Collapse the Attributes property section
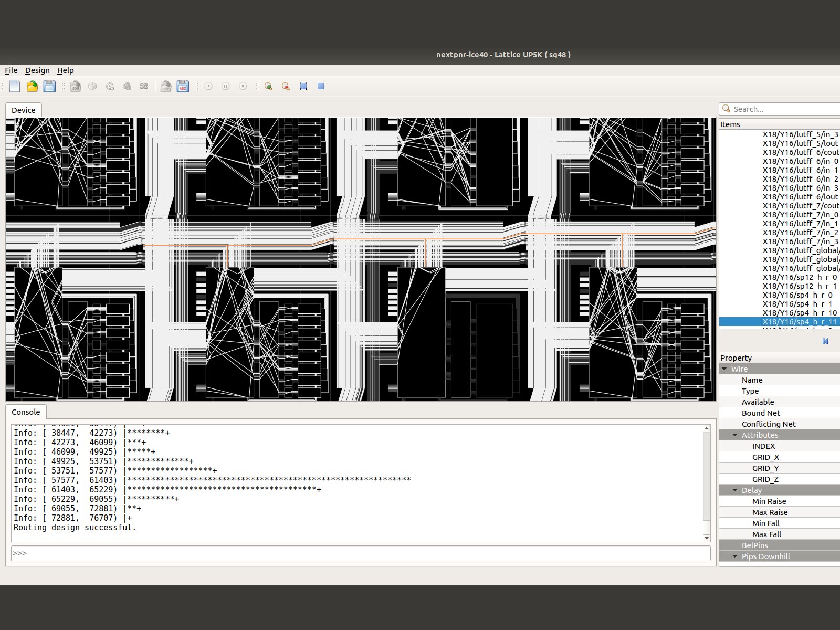This screenshot has height=630, width=840. (x=736, y=435)
